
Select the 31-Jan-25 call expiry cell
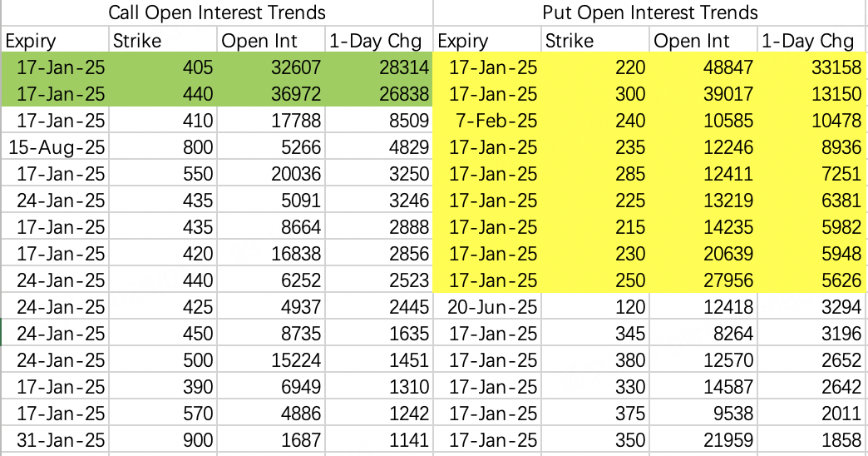click(x=56, y=439)
